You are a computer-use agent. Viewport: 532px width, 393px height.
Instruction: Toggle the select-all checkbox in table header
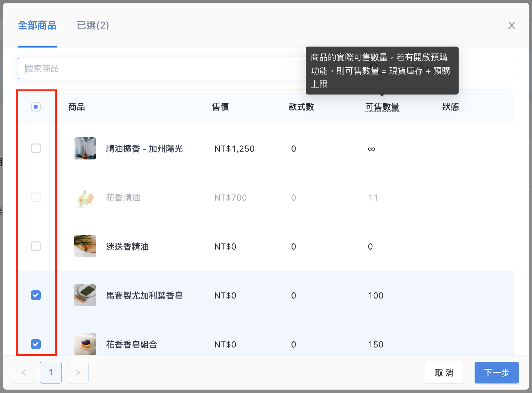tap(36, 107)
